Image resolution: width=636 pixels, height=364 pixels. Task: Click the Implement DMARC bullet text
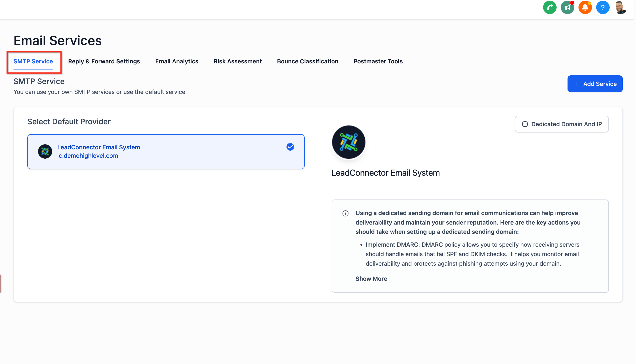(x=473, y=254)
